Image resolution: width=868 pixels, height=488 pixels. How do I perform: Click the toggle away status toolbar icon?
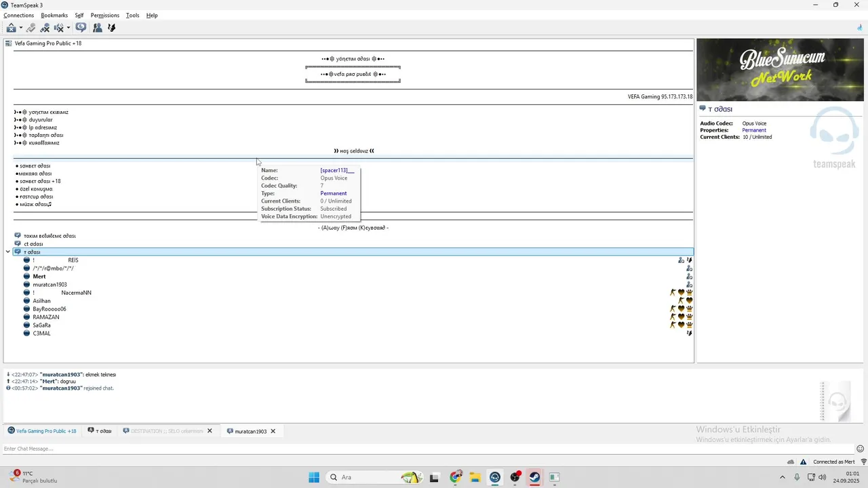31,28
